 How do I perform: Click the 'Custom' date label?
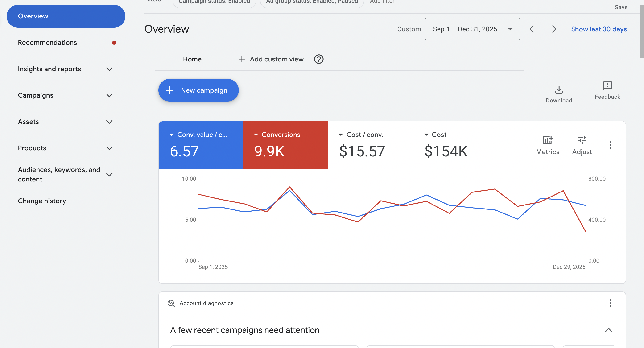(x=409, y=29)
